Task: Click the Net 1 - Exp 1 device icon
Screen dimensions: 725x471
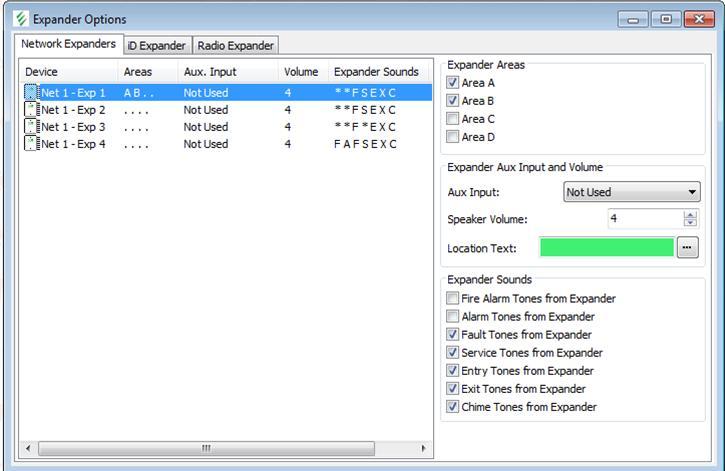Action: [x=30, y=92]
